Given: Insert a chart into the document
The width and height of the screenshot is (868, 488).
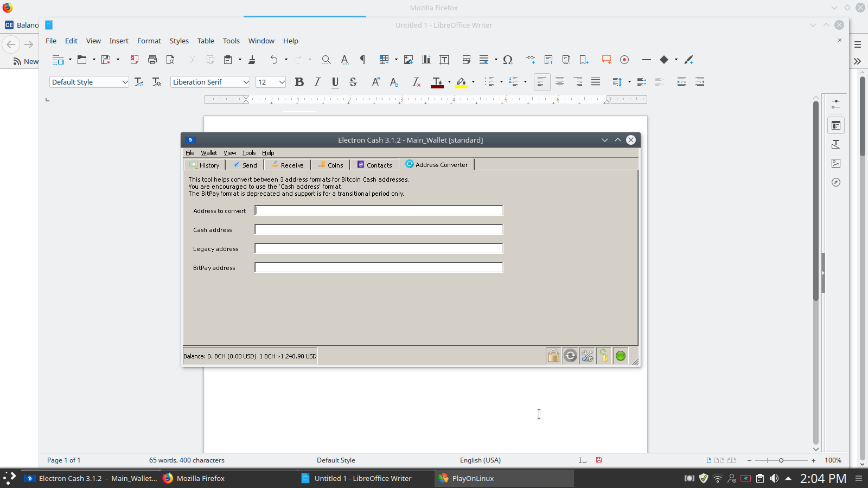Looking at the screenshot, I should click(426, 60).
